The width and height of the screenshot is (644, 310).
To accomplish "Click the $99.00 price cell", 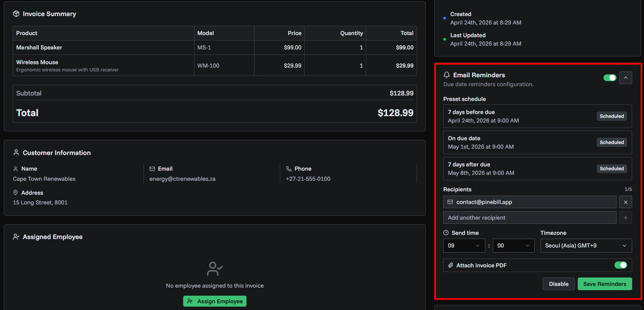I will [279, 47].
